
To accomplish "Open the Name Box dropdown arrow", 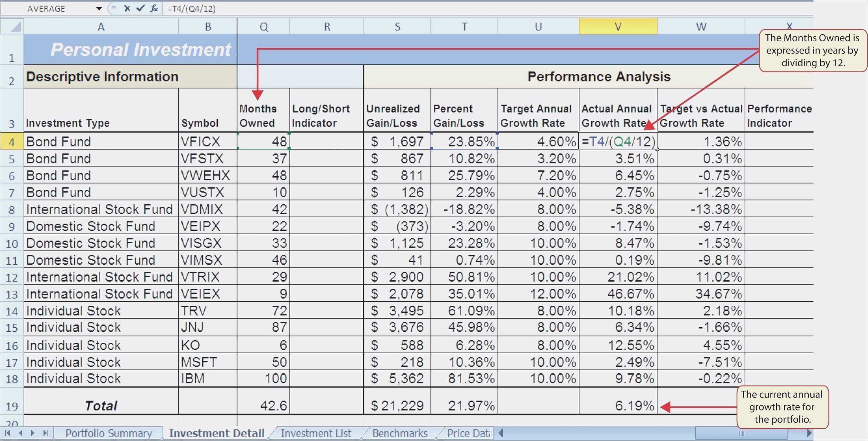I will [x=100, y=8].
